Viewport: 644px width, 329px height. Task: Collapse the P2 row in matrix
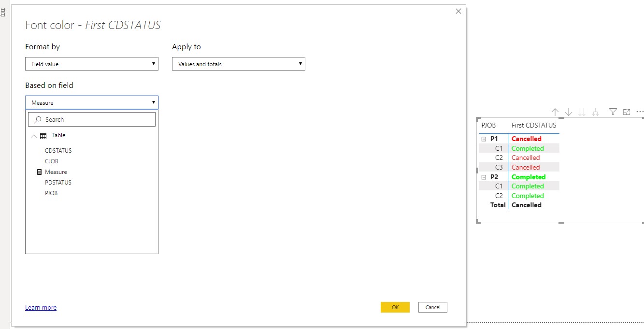click(x=484, y=177)
